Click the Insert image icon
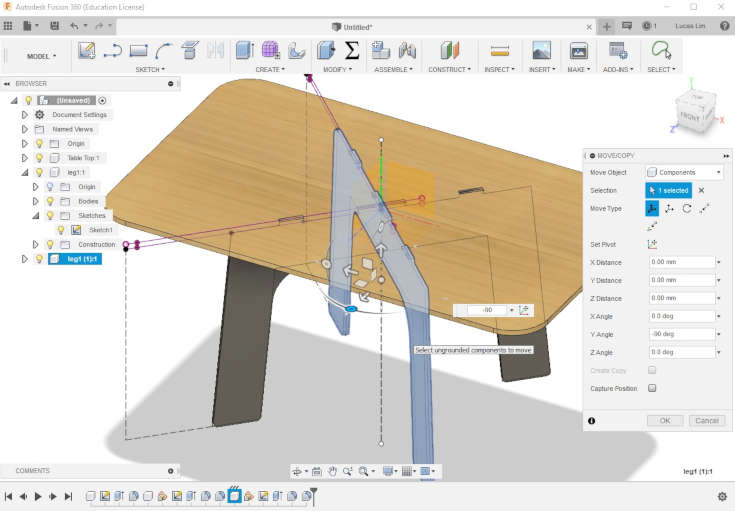 click(x=541, y=50)
